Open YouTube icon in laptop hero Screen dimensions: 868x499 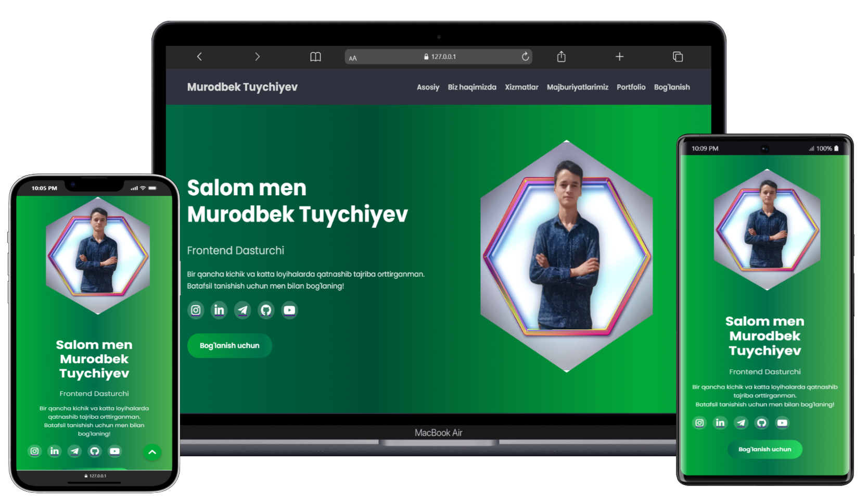click(x=289, y=310)
